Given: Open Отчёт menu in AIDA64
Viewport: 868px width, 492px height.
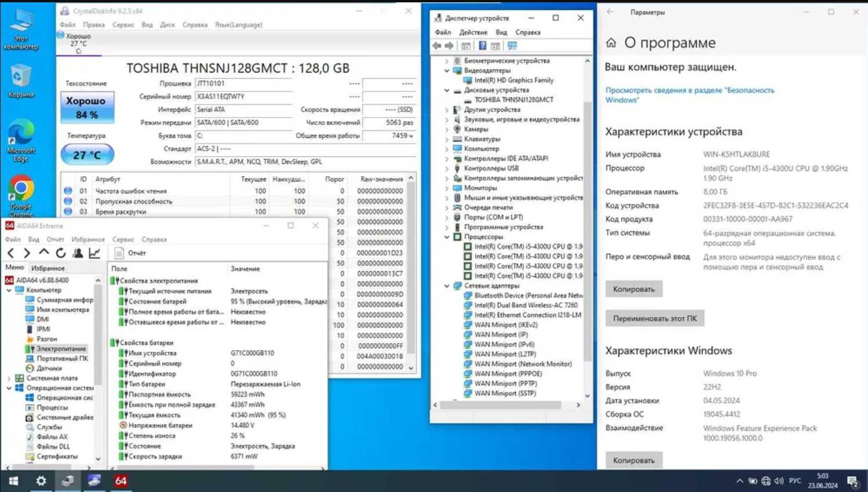Looking at the screenshot, I should pos(55,239).
